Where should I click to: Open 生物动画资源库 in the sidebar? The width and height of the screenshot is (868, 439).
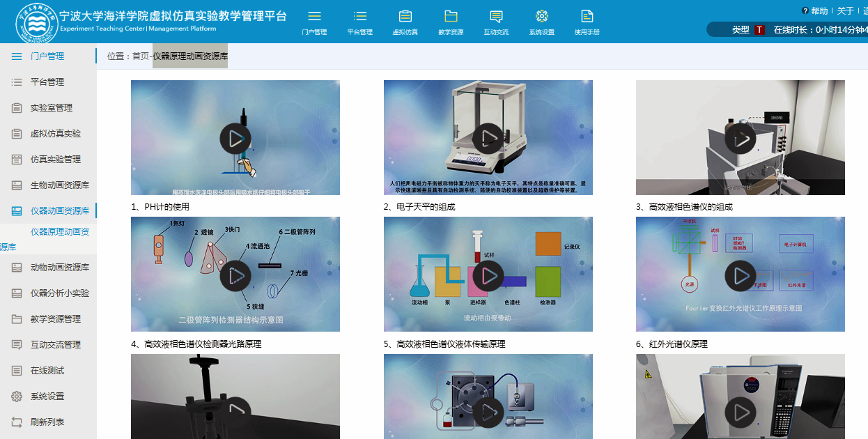pos(59,185)
